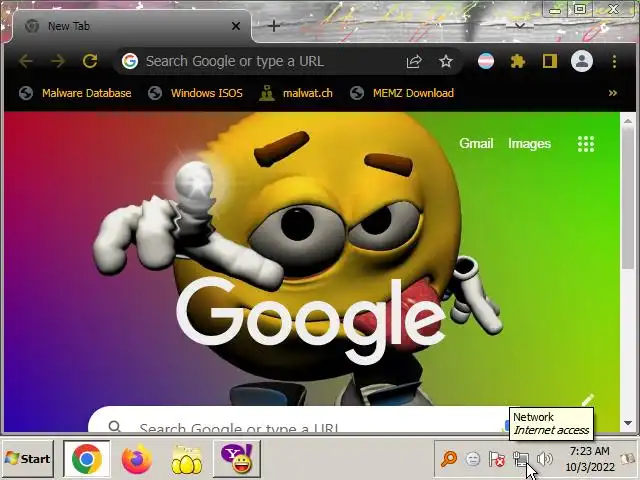Click the page scrollbar down arrow
The height and width of the screenshot is (480, 640).
(628, 423)
